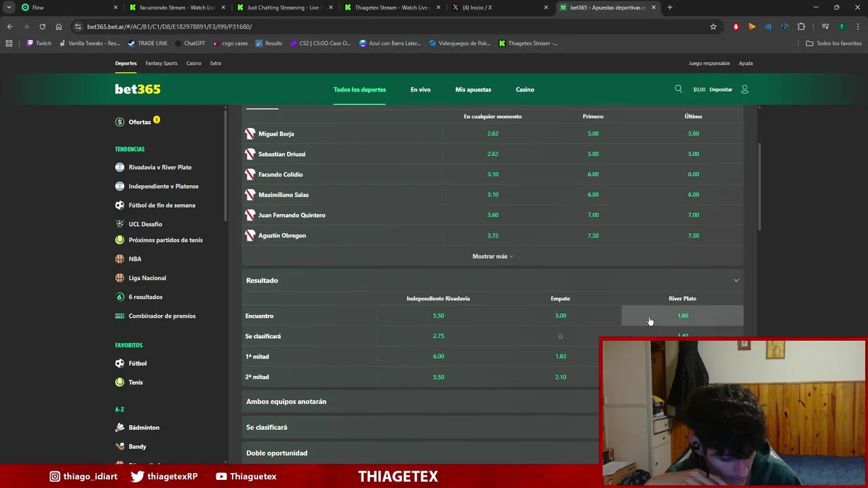Click Maximiliano Salas's jersey icon

pos(250,195)
